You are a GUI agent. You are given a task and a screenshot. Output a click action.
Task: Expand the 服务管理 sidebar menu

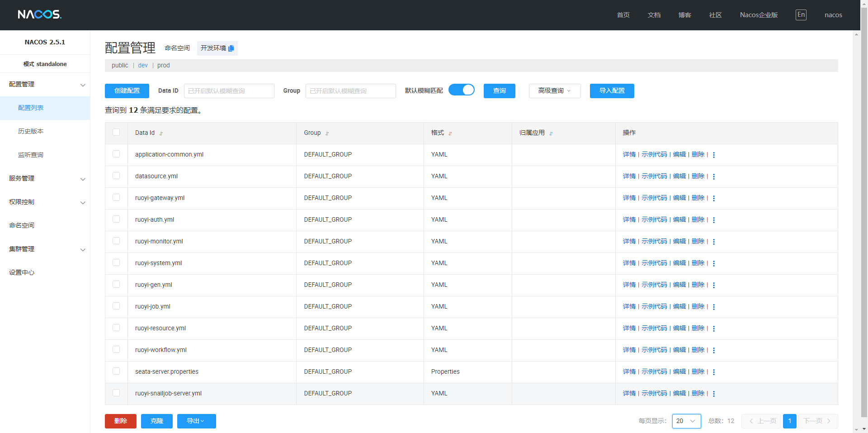[x=45, y=179]
